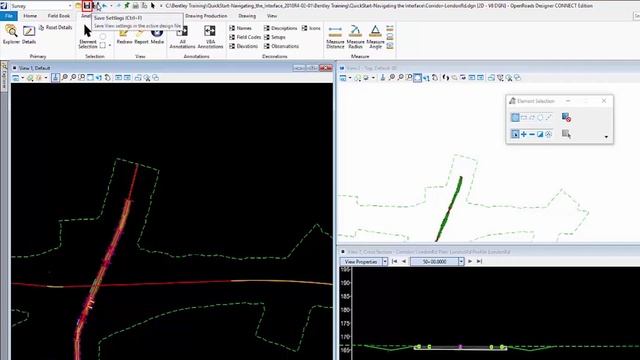640x360 pixels.
Task: Go to last station in cross section view
Action: (x=480, y=262)
